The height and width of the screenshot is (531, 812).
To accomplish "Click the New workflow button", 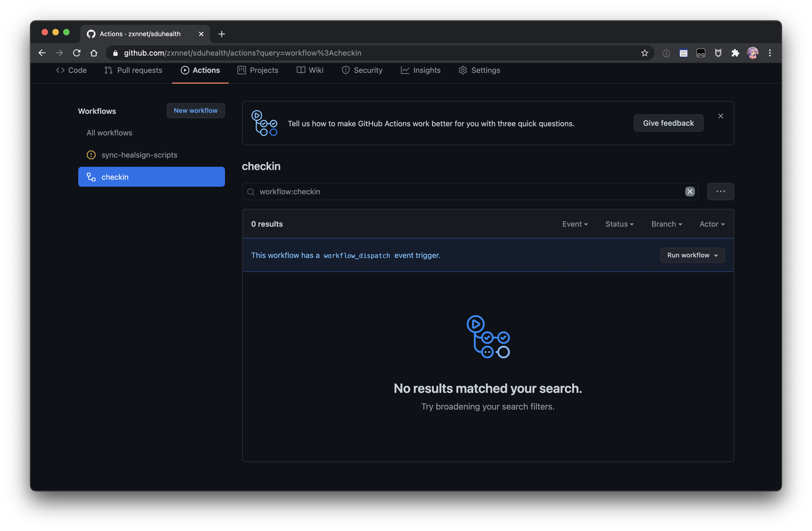I will click(196, 110).
